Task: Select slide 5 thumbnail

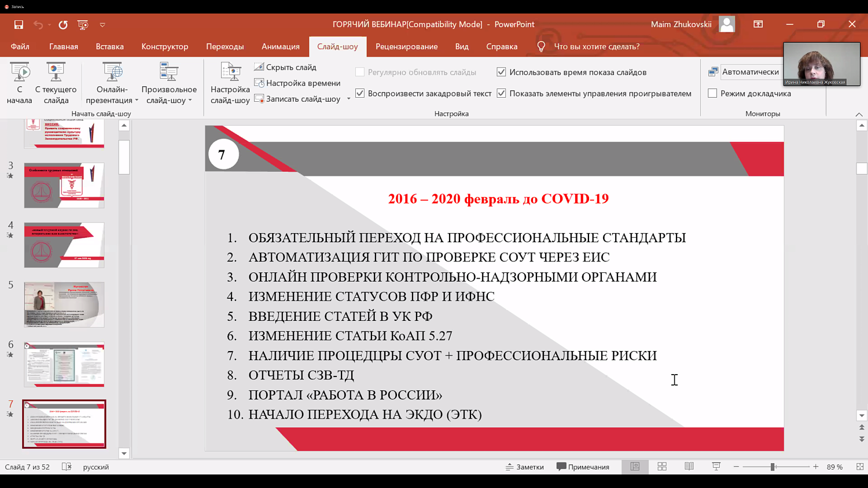Action: point(64,305)
